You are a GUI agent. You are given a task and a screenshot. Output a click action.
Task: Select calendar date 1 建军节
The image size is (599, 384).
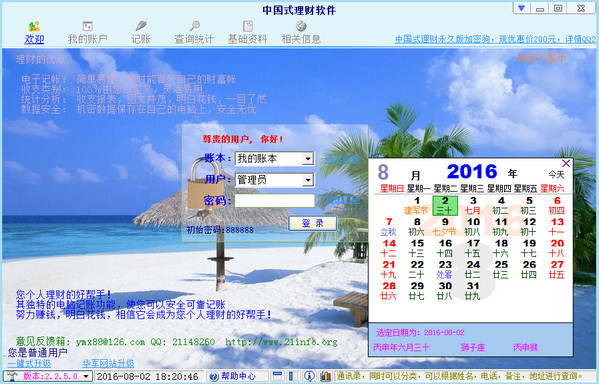(x=417, y=206)
